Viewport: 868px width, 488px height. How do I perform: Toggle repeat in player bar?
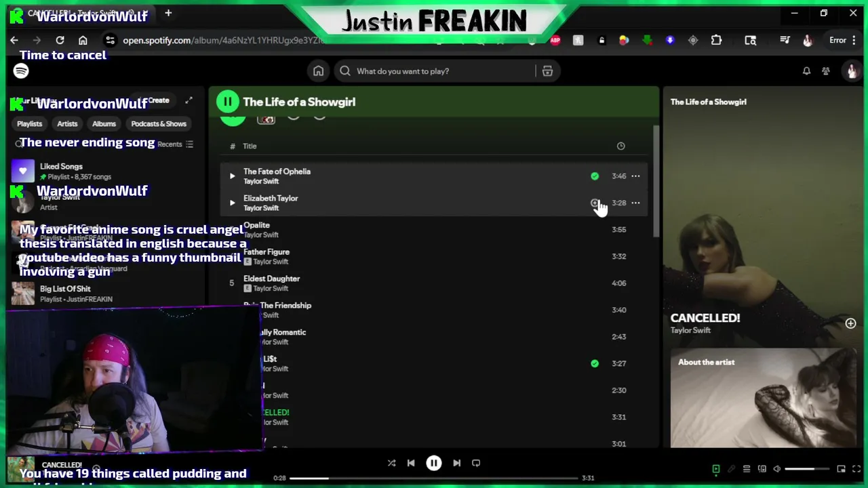pyautogui.click(x=476, y=463)
